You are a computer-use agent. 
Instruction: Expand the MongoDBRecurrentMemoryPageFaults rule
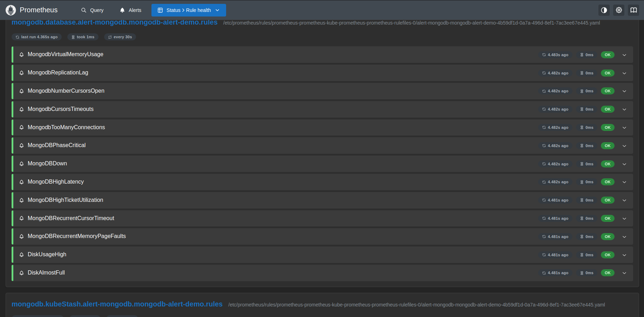click(624, 237)
